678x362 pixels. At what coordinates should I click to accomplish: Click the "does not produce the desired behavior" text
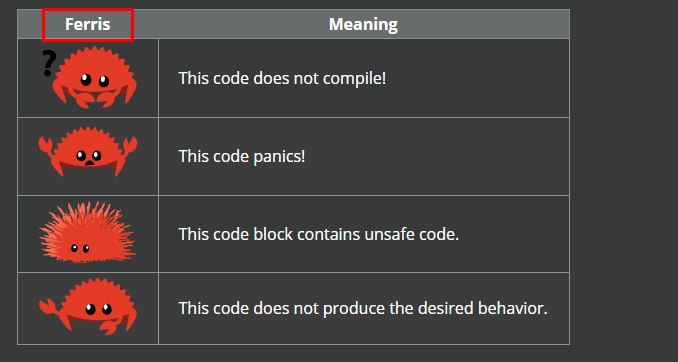(x=400, y=308)
